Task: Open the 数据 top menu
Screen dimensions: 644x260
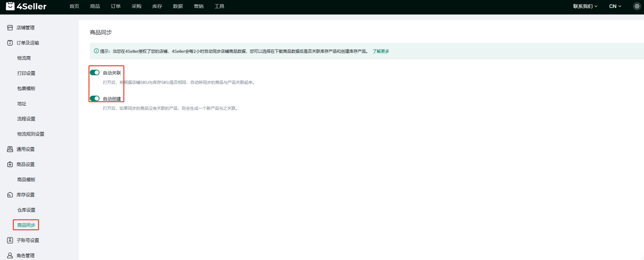Action: [x=178, y=6]
